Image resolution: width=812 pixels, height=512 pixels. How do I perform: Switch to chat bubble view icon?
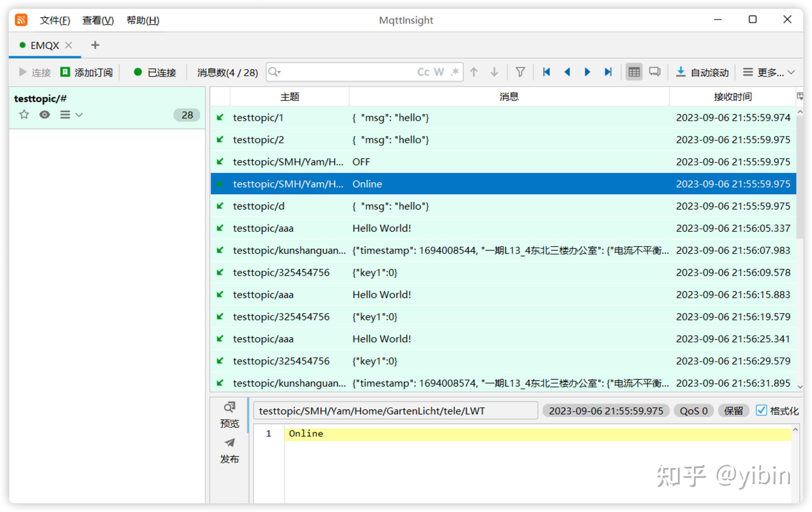point(655,72)
